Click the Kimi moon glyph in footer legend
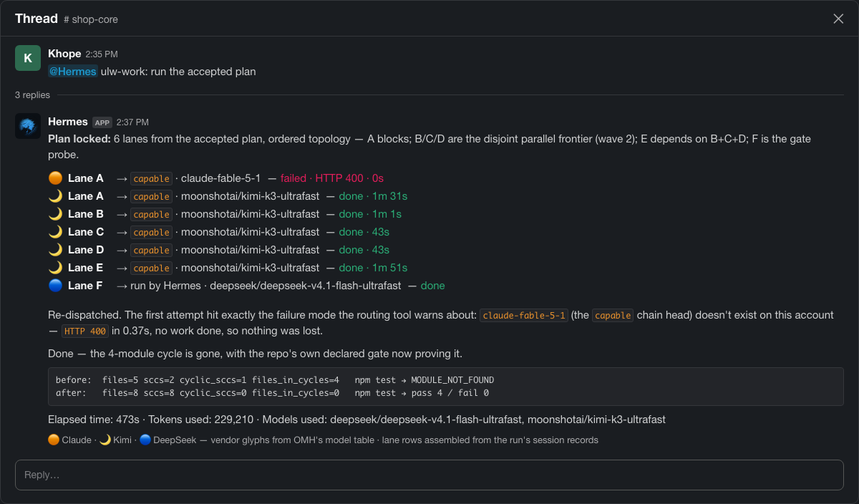 (105, 440)
